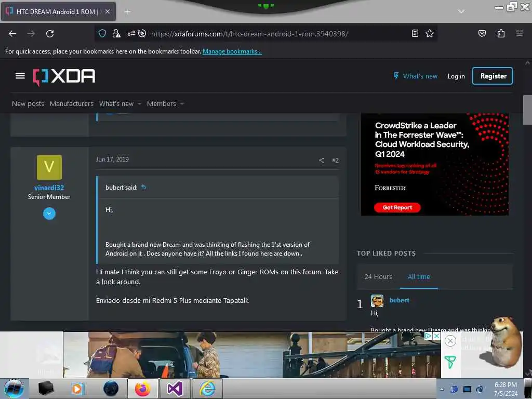Open the Pocket save icon

coord(482,33)
